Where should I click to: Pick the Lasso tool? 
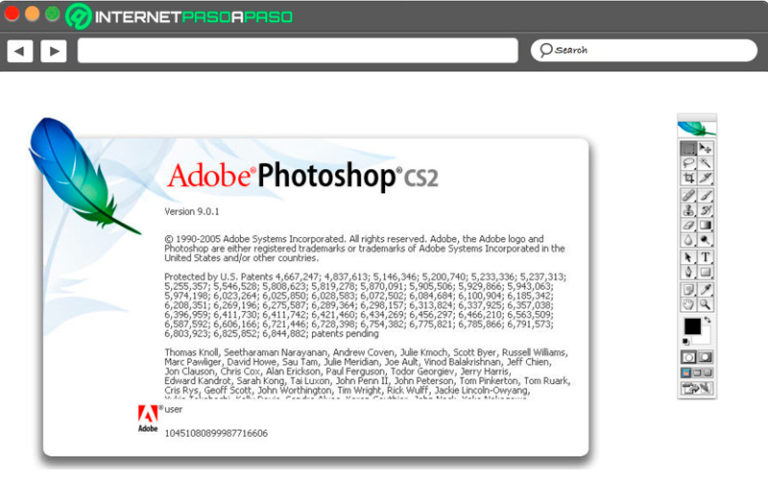(688, 162)
